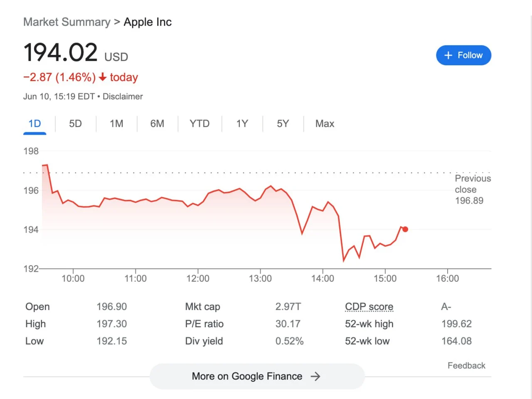Click the plus icon on Follow button

coord(448,55)
